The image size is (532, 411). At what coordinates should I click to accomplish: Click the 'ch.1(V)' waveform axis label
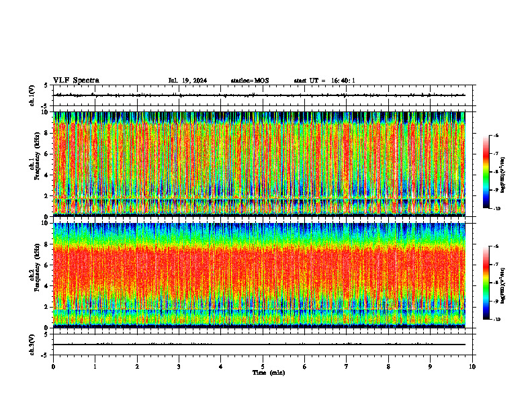pyautogui.click(x=32, y=95)
